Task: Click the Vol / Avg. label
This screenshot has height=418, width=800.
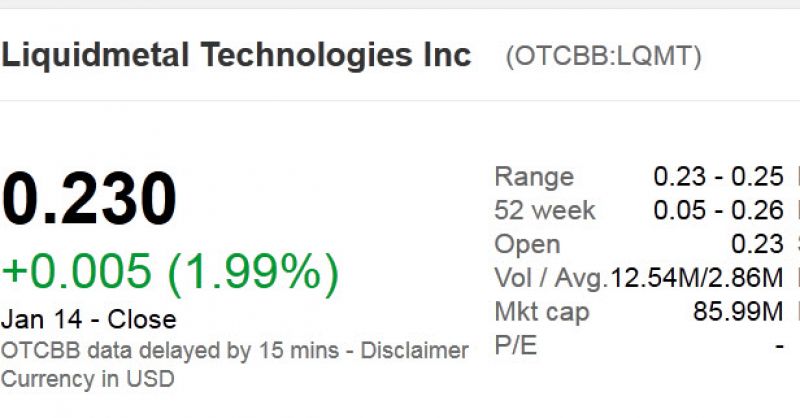Action: coord(551,279)
